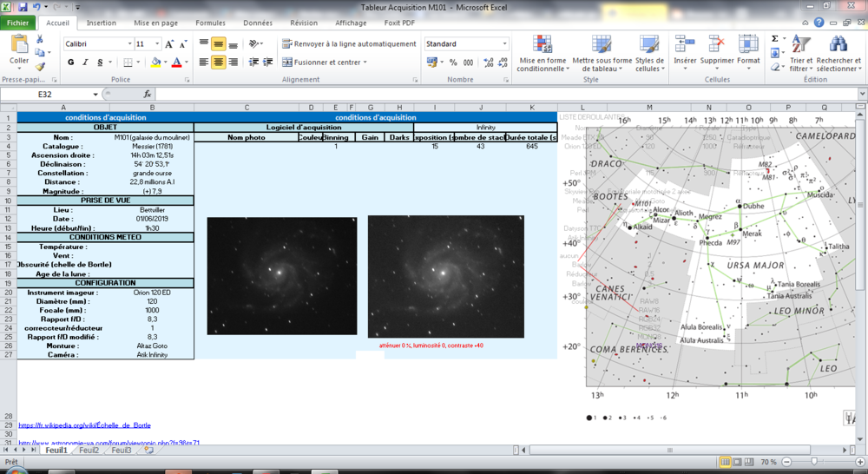The height and width of the screenshot is (474, 868).
Task: Open the Standard number format dropdown
Action: tap(504, 43)
